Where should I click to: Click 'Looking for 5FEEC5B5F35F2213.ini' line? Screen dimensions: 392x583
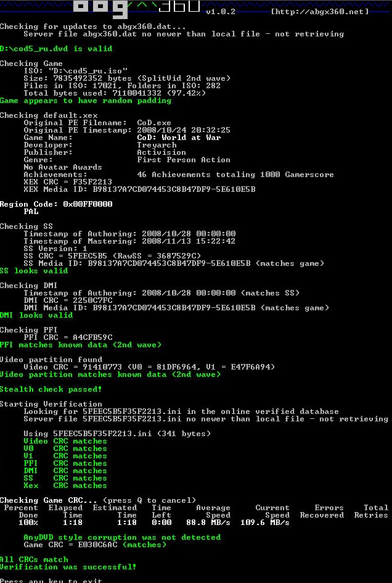pyautogui.click(x=181, y=411)
